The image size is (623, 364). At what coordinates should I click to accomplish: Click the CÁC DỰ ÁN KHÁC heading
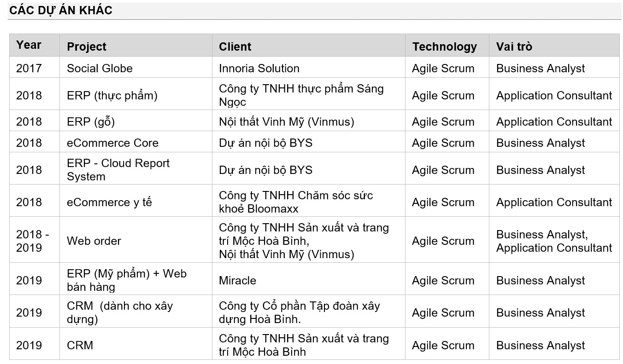(61, 11)
